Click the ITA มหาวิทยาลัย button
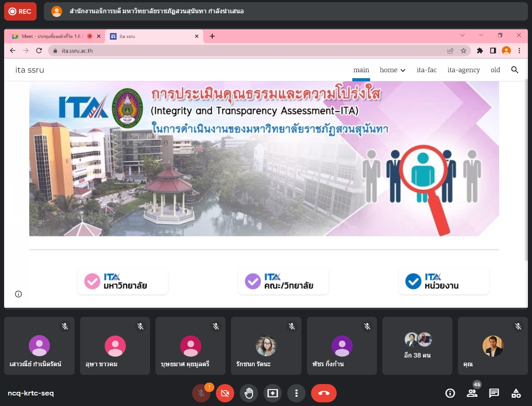The width and height of the screenshot is (532, 406). tap(123, 282)
